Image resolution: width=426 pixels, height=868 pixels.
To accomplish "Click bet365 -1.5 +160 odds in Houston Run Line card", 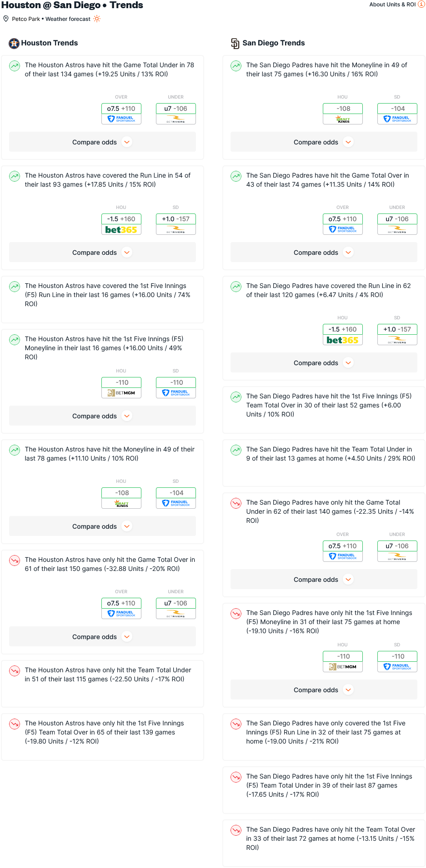I will tap(121, 224).
